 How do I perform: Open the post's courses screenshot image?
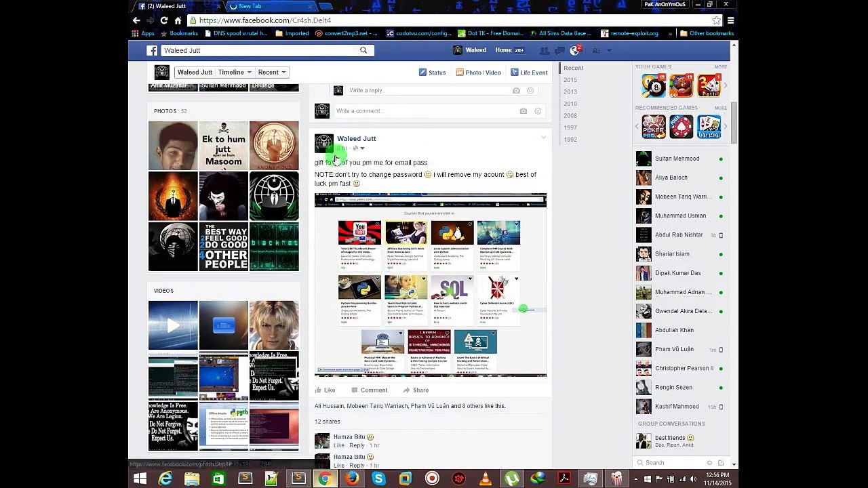(x=431, y=285)
